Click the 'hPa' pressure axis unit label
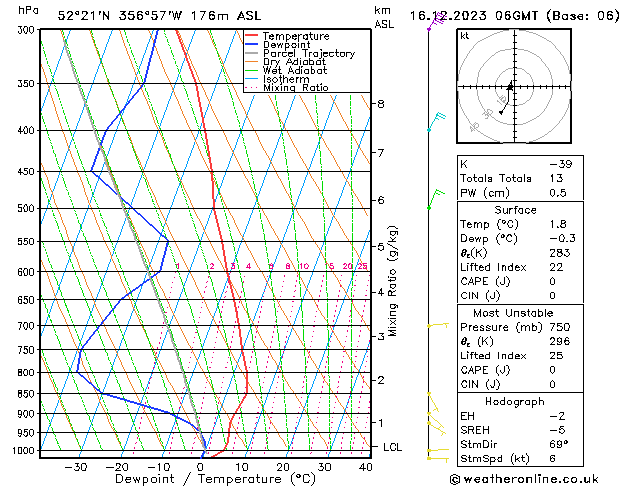The width and height of the screenshot is (629, 486). click(28, 10)
